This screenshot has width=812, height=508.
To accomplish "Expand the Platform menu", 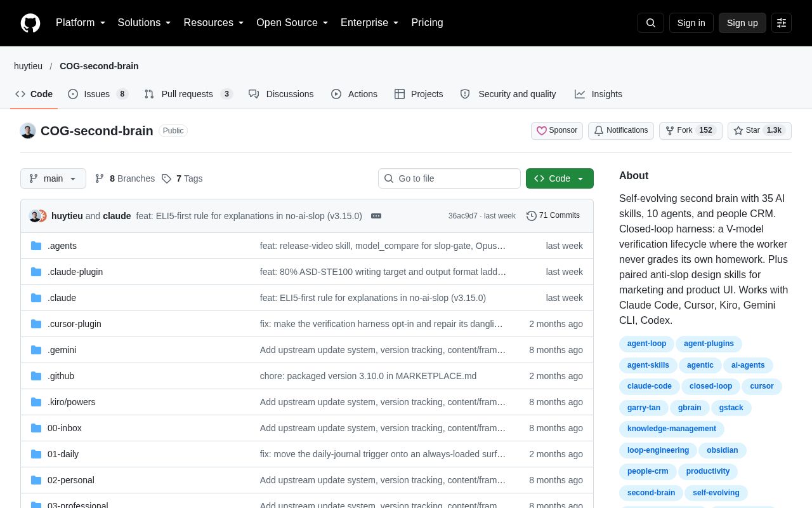I will tap(81, 23).
